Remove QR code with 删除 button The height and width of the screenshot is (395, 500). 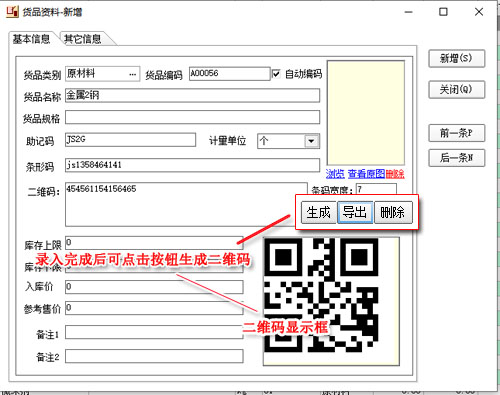tap(393, 212)
